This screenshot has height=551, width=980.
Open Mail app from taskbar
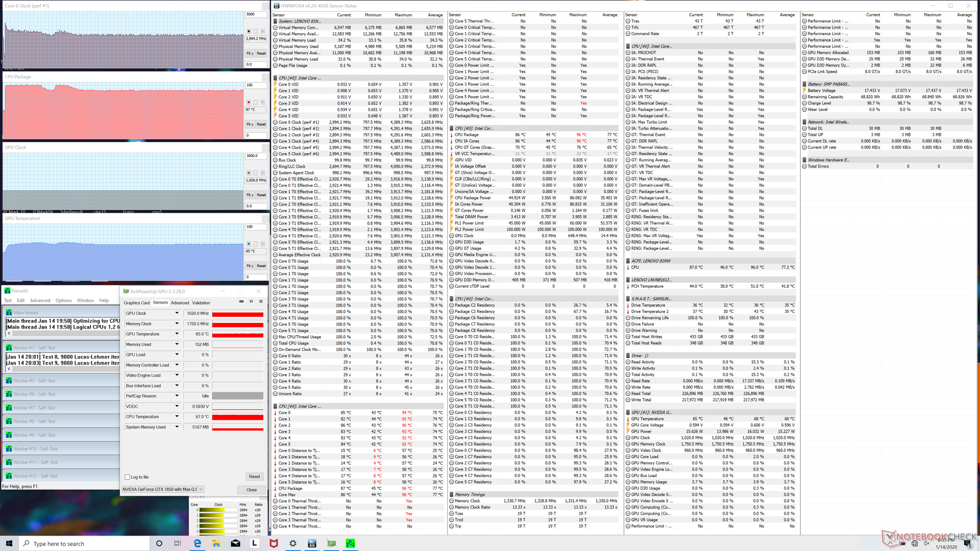235,543
